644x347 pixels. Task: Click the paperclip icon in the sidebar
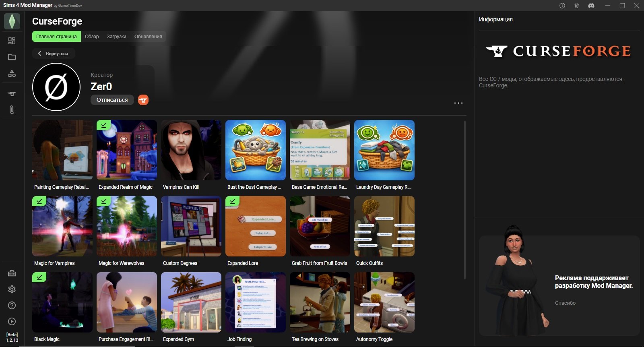click(x=12, y=110)
